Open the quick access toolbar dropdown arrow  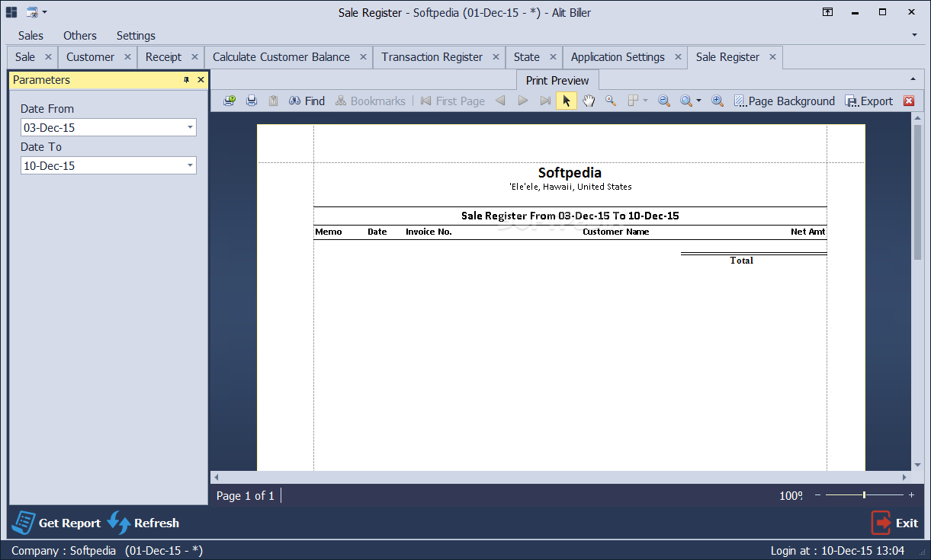pos(44,12)
